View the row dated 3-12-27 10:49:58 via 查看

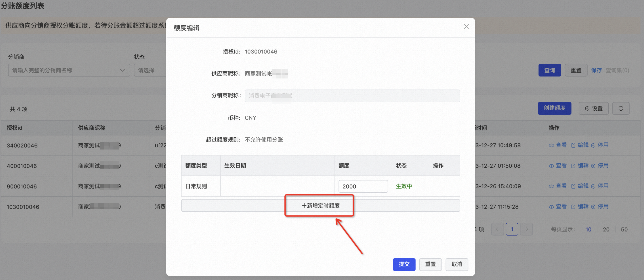click(558, 145)
